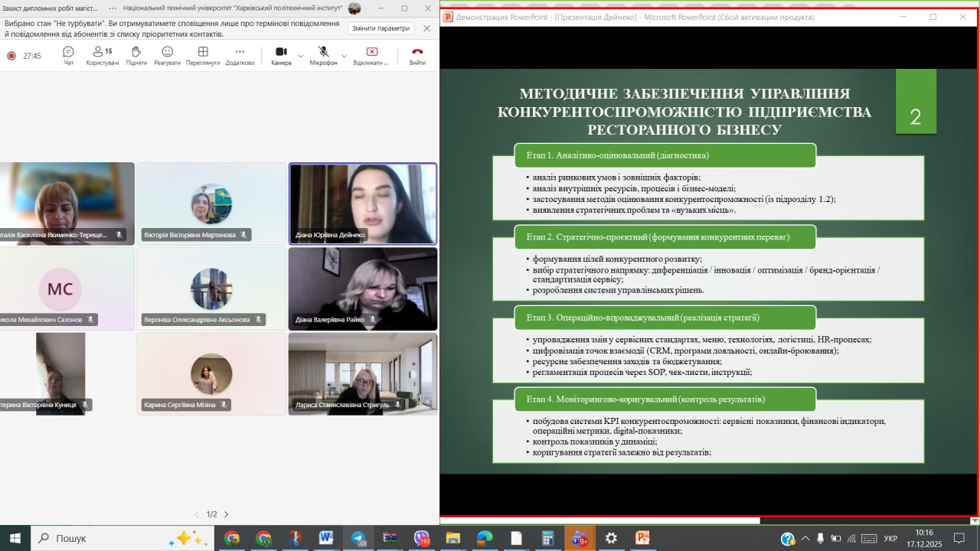The height and width of the screenshot is (551, 980).
Task: Click the УКР keyboard language indicator
Action: click(x=890, y=538)
